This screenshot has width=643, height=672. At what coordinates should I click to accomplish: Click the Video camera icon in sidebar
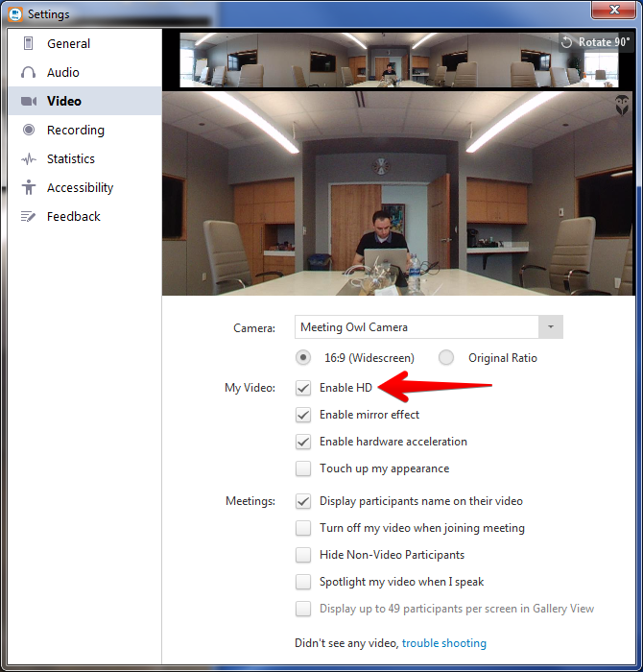pos(29,101)
